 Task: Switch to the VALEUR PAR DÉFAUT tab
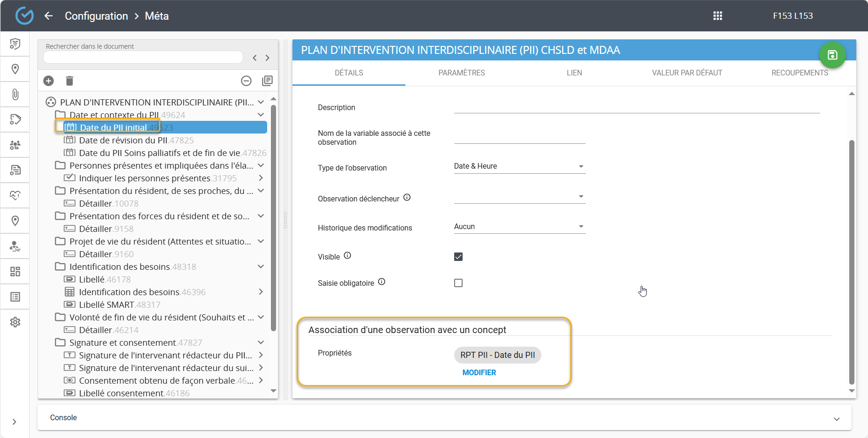[687, 73]
